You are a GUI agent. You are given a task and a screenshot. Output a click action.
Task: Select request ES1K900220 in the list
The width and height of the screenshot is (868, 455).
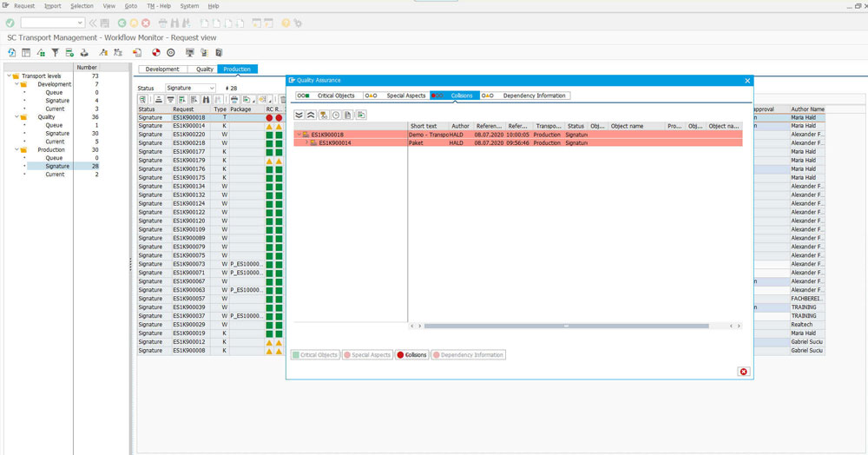[x=188, y=135]
